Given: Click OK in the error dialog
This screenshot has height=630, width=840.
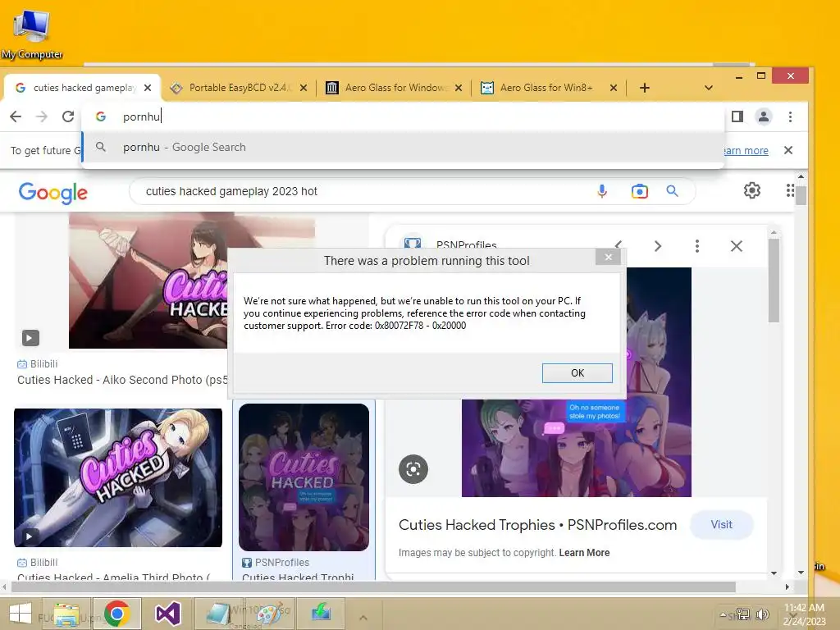Looking at the screenshot, I should (577, 373).
